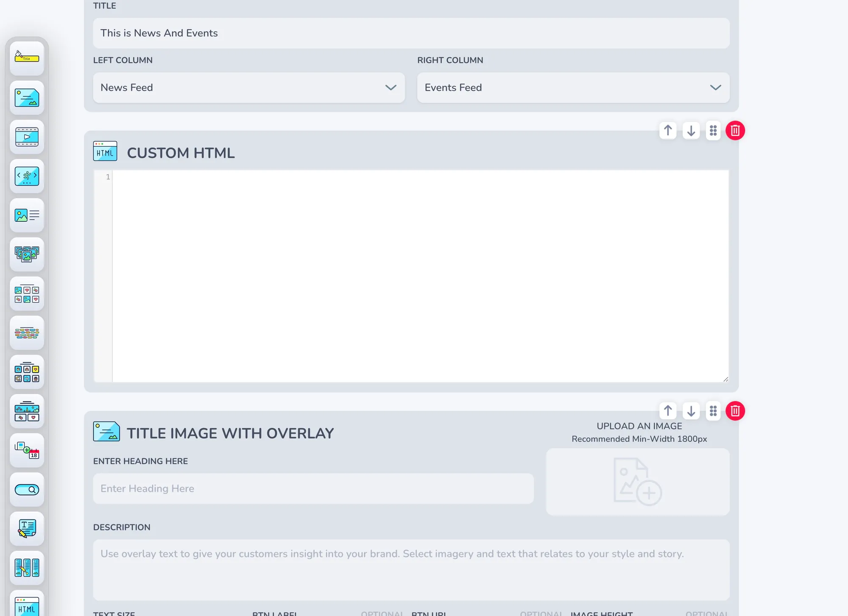Open the Left Column News Feed dropdown
This screenshot has width=848, height=616.
(249, 88)
